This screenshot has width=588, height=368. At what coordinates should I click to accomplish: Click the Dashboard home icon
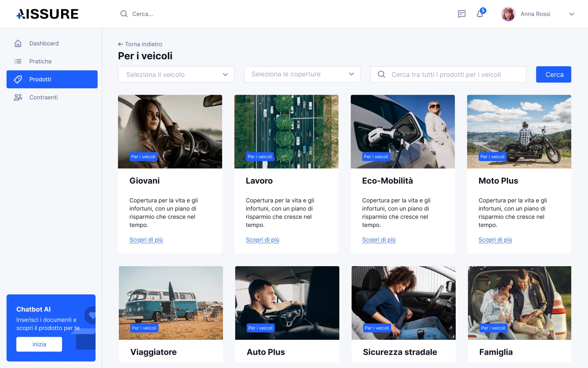(18, 44)
